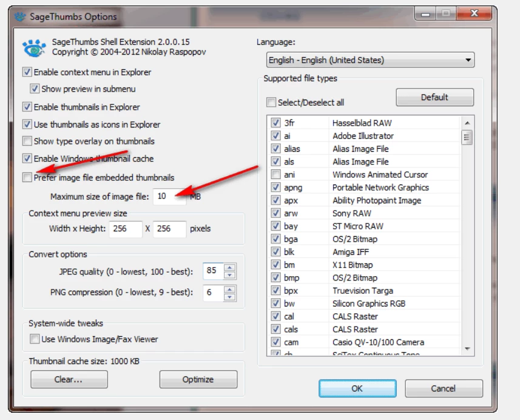Click the SageThumbs title bar app icon
The image size is (520, 420).
[20, 16]
